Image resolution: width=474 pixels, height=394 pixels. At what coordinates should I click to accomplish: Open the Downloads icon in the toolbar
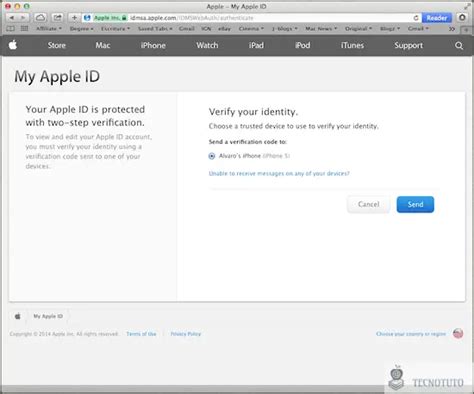coord(462,17)
